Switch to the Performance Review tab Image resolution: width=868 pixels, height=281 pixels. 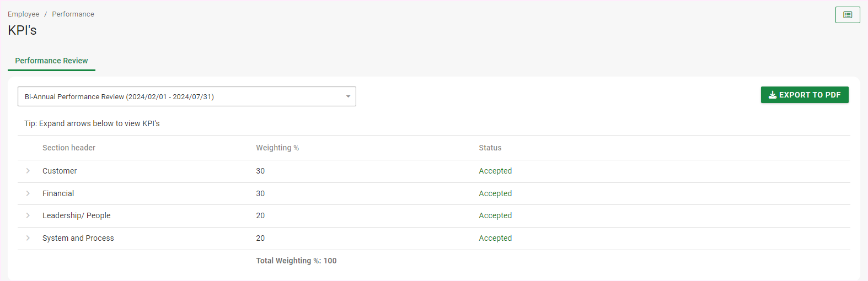pyautogui.click(x=51, y=61)
